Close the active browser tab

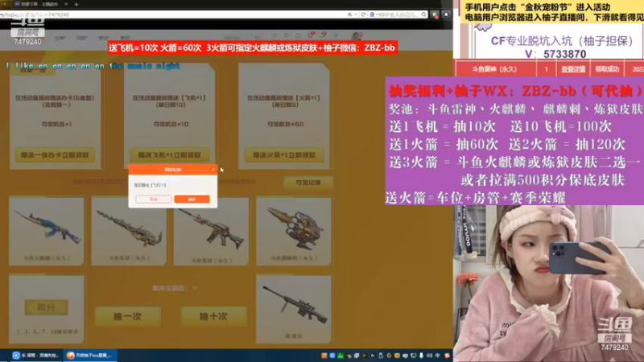[66, 4]
